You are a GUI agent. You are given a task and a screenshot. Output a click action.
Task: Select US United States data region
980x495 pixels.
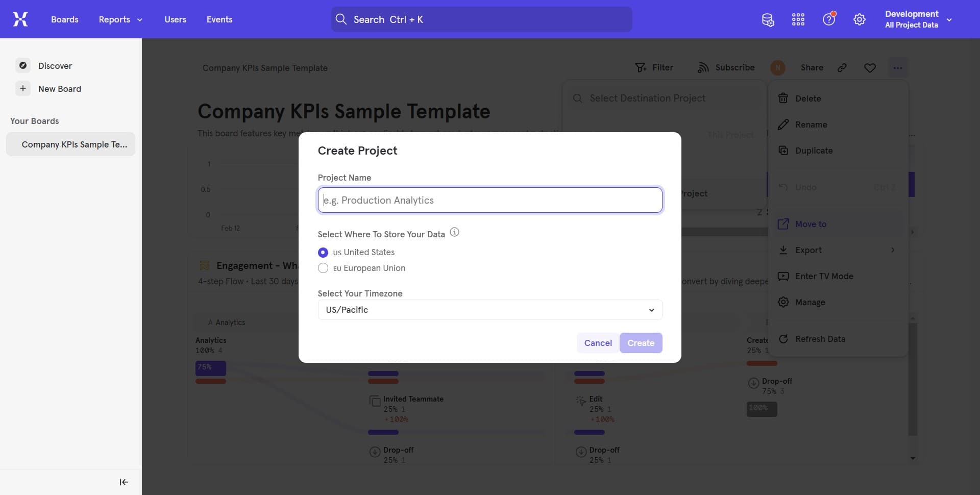(323, 252)
